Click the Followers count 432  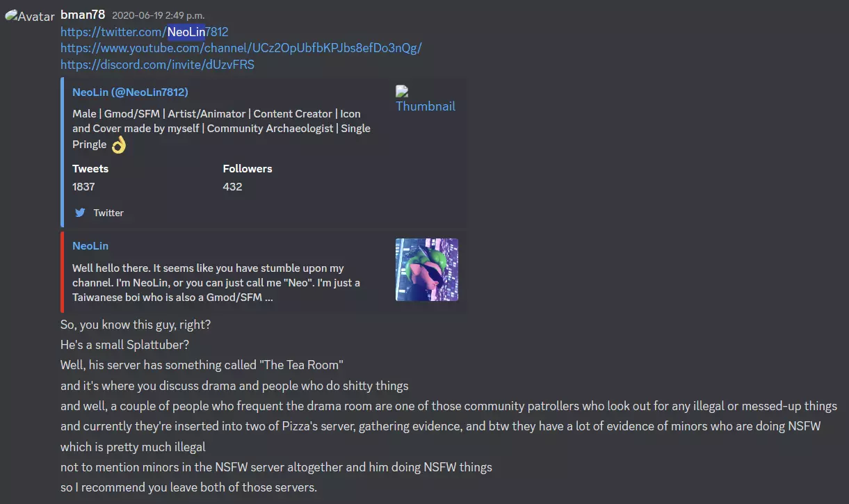232,186
